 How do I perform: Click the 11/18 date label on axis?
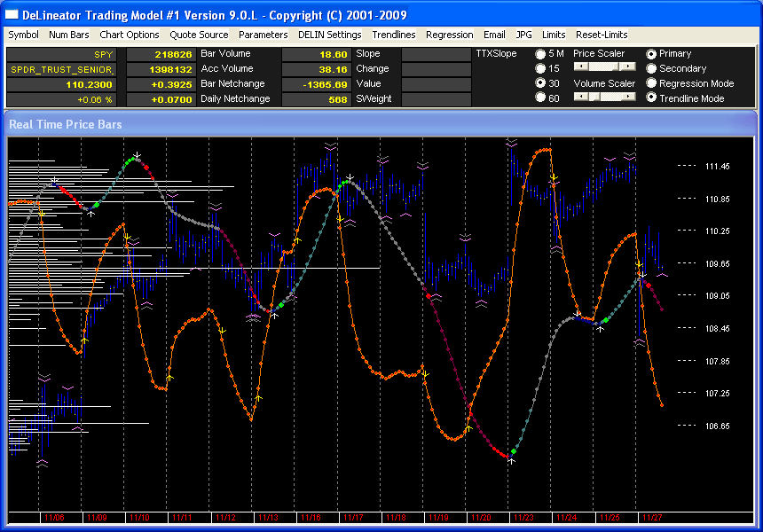pyautogui.click(x=396, y=518)
